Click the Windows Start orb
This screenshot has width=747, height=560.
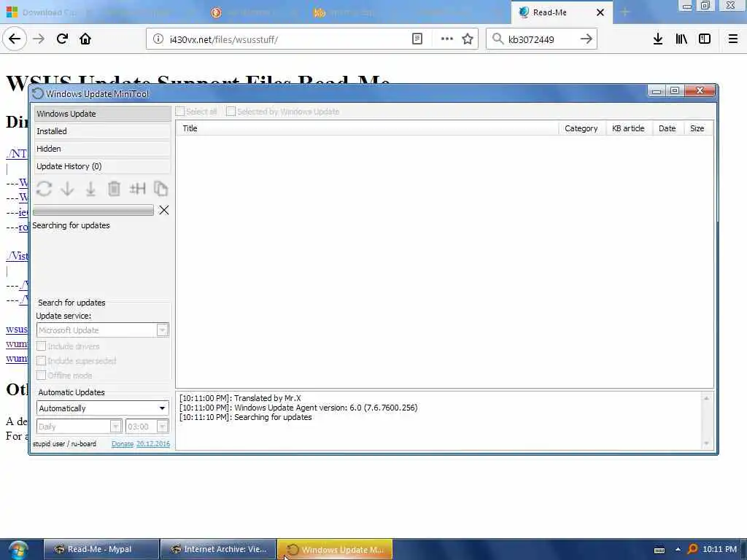(18, 550)
